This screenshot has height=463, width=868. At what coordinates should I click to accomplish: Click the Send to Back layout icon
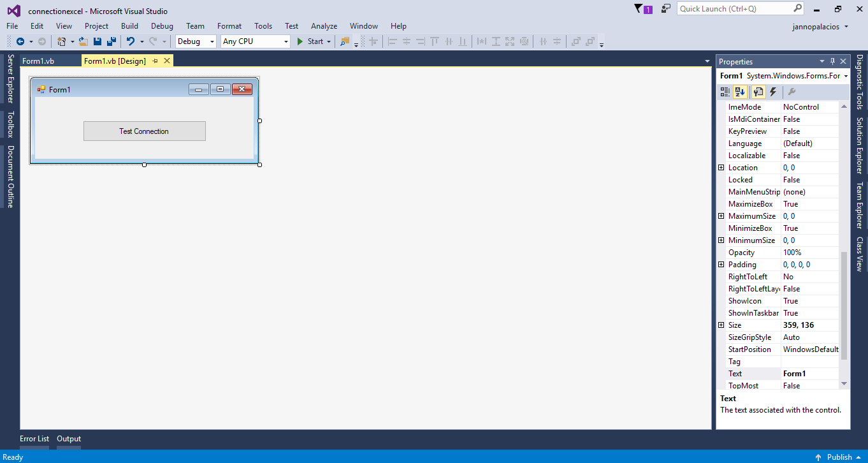[590, 41]
